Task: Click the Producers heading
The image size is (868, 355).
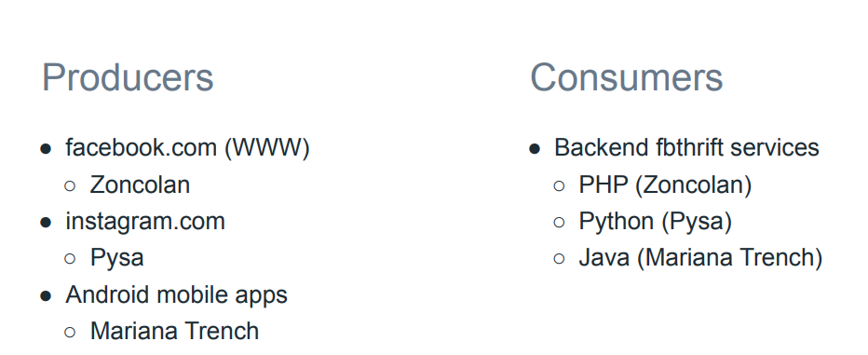Action: pyautogui.click(x=128, y=77)
